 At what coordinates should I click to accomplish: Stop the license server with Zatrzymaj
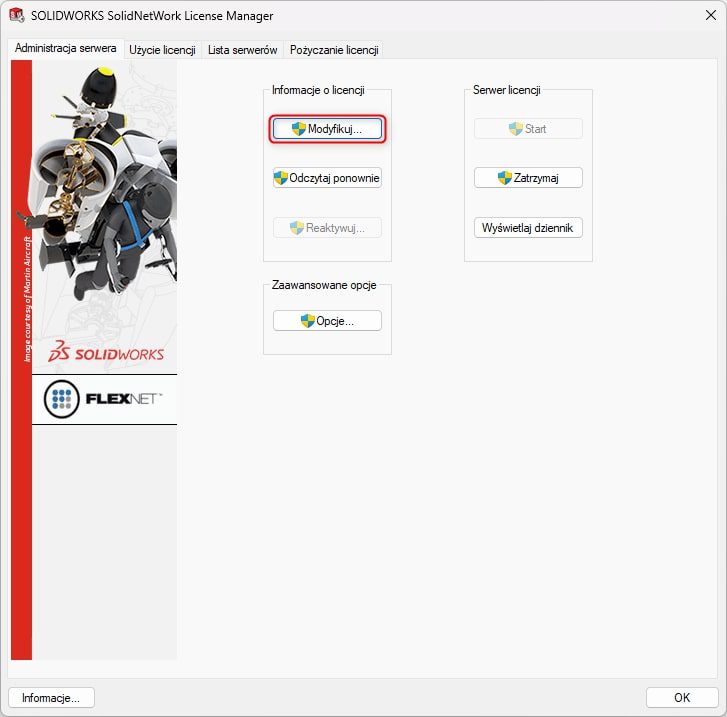pyautogui.click(x=528, y=178)
